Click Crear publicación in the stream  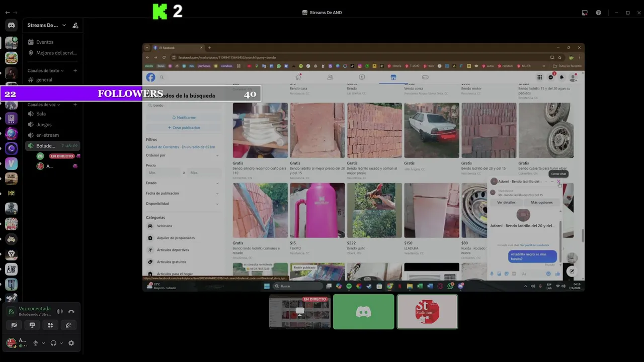tap(184, 128)
